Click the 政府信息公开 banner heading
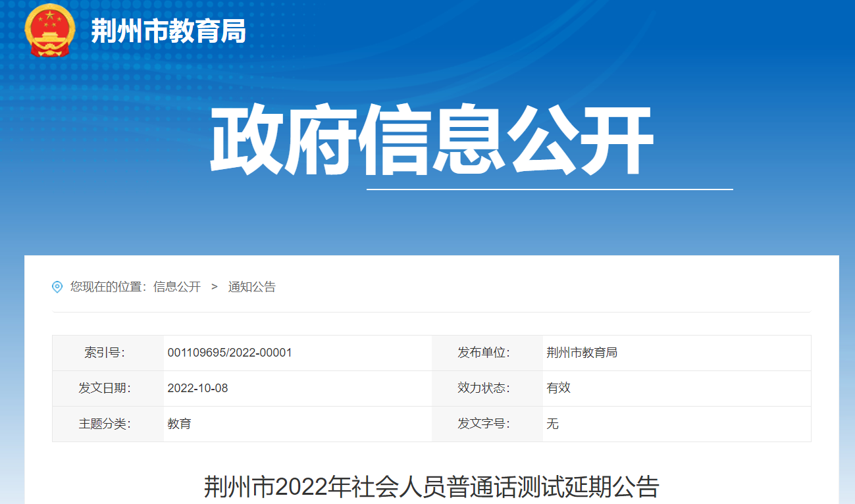Image resolution: width=855 pixels, height=504 pixels. (x=431, y=140)
